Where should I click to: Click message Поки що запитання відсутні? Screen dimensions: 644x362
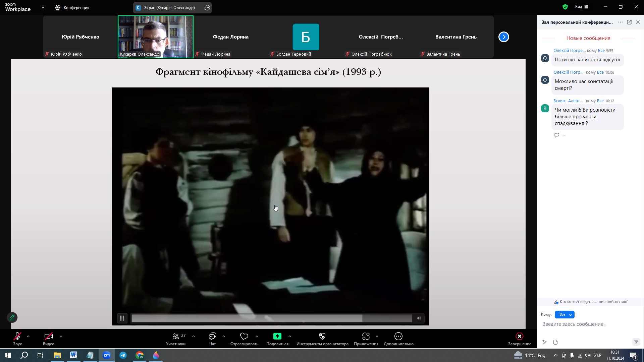coord(587,60)
